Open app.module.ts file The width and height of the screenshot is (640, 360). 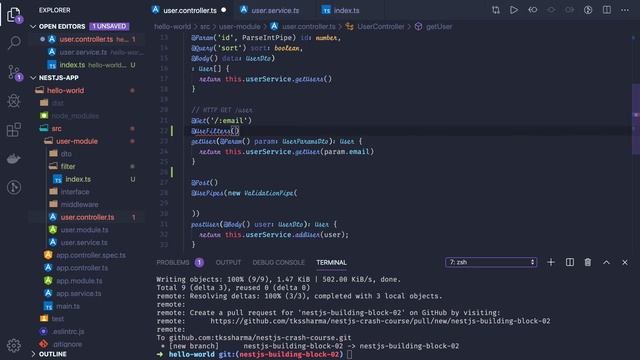79,281
